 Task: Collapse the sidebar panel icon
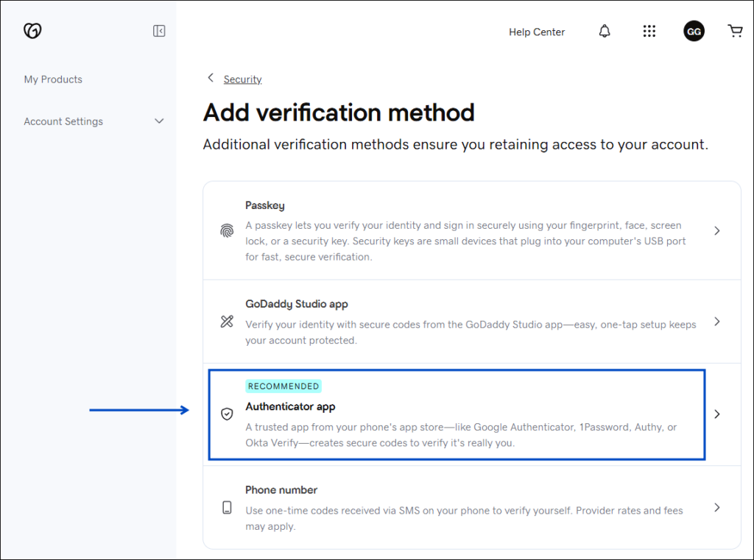[x=159, y=31]
